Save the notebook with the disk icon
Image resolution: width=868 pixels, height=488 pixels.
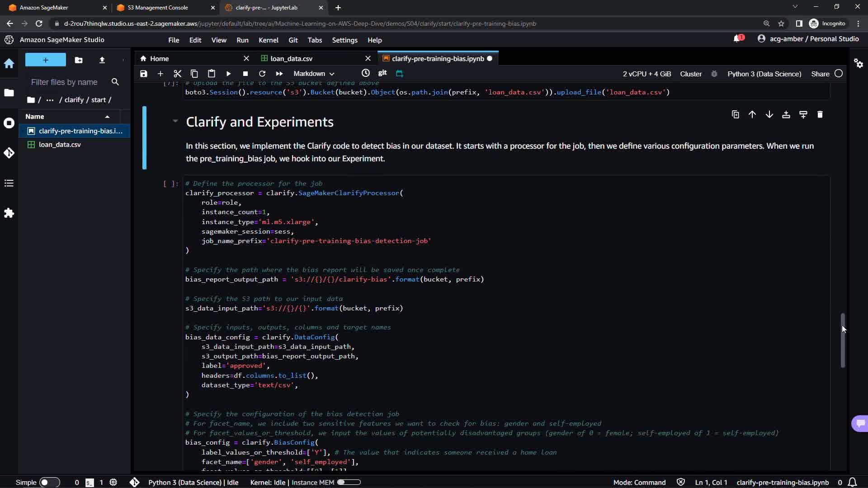144,74
